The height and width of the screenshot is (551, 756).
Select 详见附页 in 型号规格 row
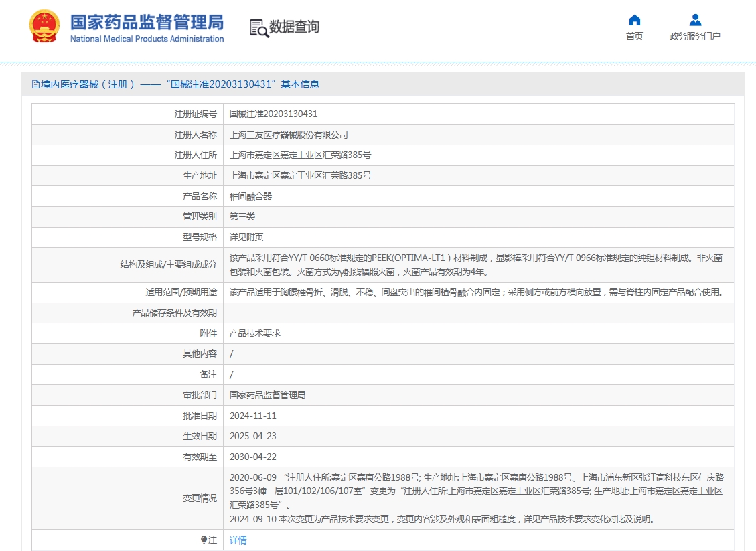coord(246,238)
